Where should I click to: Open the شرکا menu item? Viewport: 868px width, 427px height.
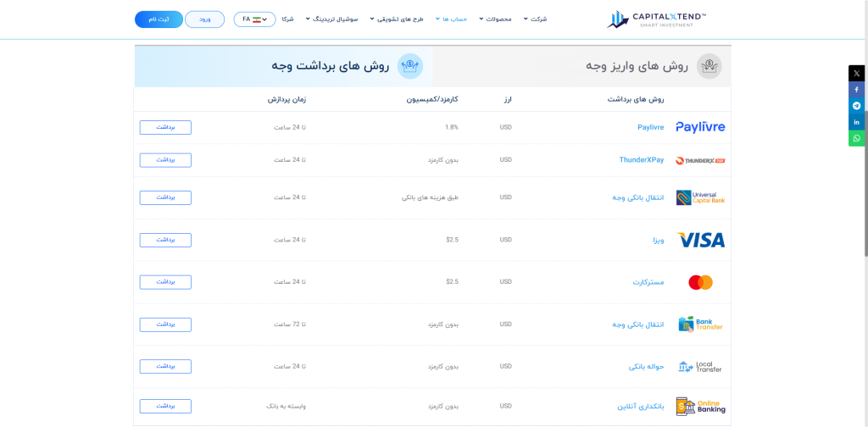287,19
